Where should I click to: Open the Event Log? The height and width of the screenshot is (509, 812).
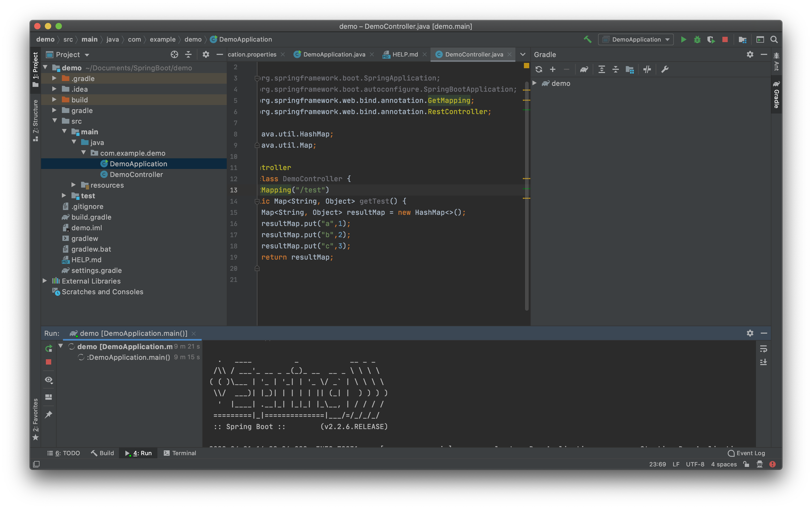point(746,453)
